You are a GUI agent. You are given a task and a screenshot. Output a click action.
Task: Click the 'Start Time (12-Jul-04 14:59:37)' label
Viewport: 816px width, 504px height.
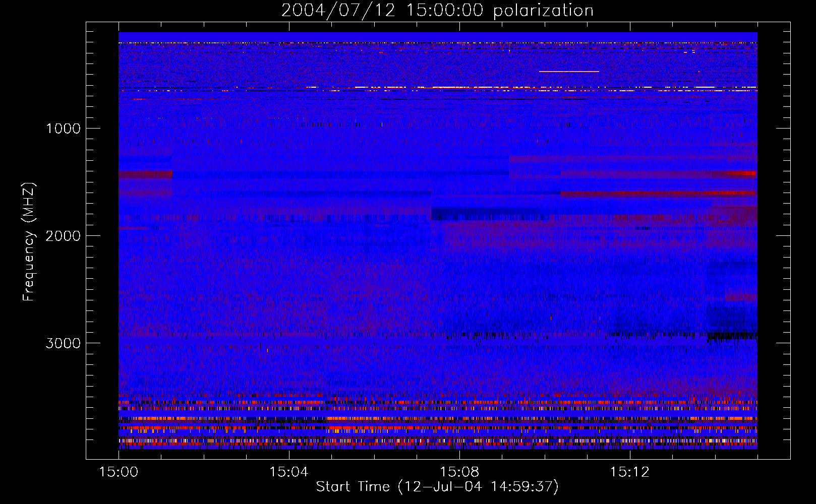437,487
